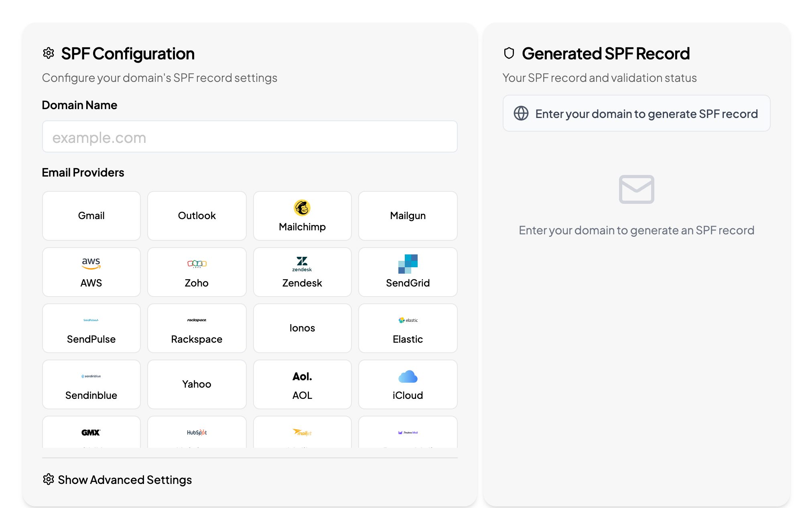The width and height of the screenshot is (812, 508).
Task: Click the Mailchimp label text
Action: (x=302, y=227)
